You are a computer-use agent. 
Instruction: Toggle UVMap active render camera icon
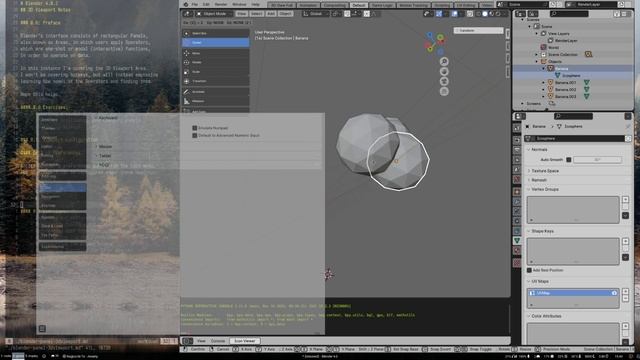click(x=614, y=293)
